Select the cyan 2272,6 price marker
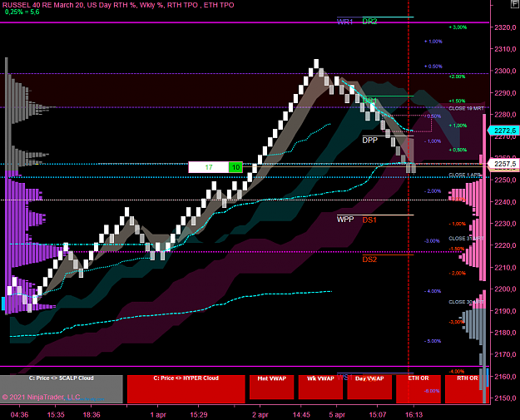The image size is (520, 420). (503, 131)
